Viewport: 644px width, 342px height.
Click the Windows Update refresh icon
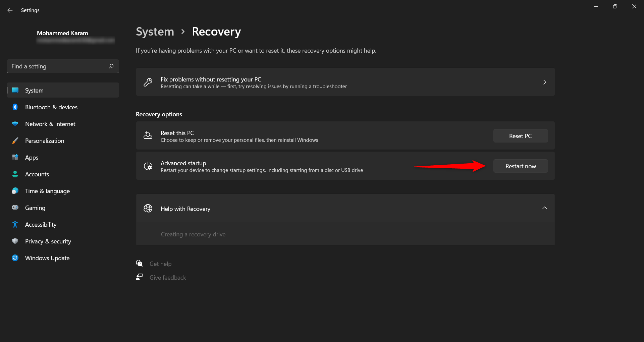click(x=15, y=258)
